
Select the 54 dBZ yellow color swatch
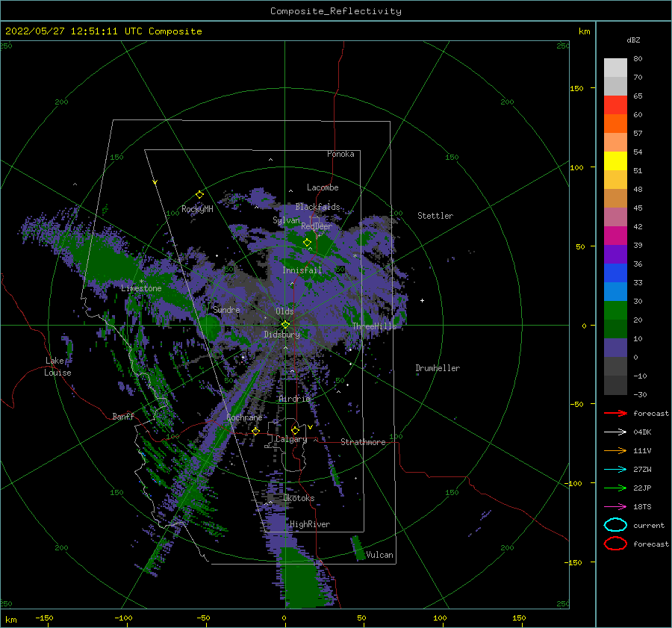pos(615,161)
